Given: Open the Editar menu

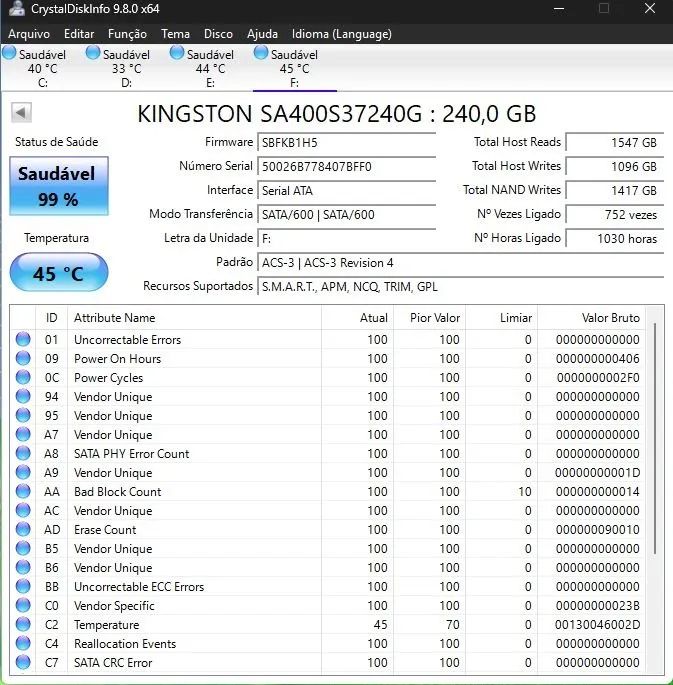Looking at the screenshot, I should pos(79,34).
